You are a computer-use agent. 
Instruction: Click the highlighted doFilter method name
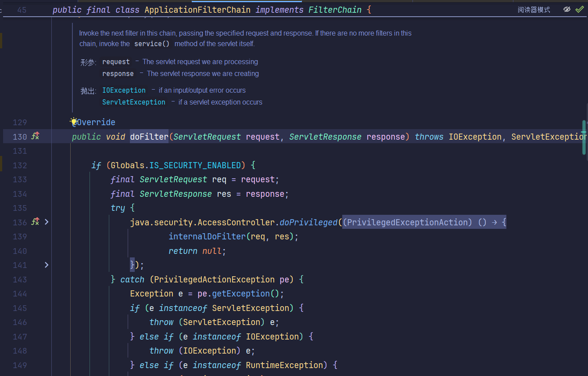[x=149, y=137]
